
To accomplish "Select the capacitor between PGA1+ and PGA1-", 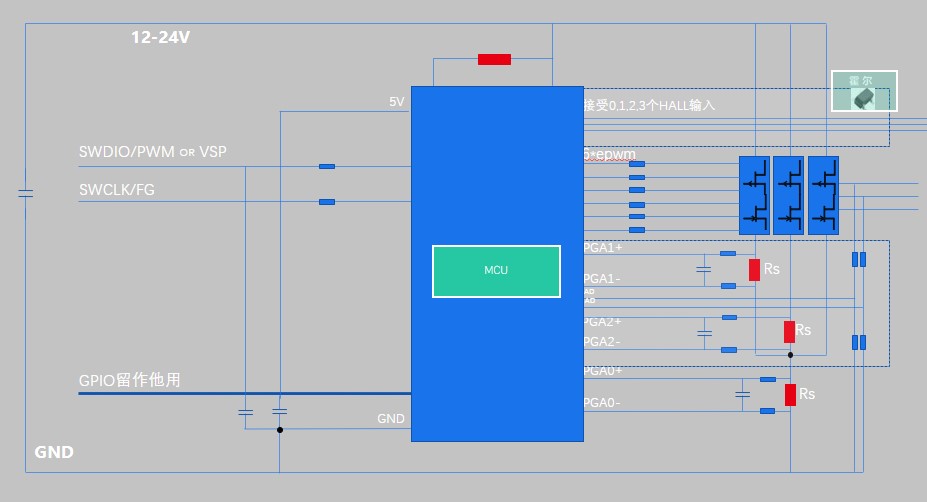I will (x=704, y=269).
